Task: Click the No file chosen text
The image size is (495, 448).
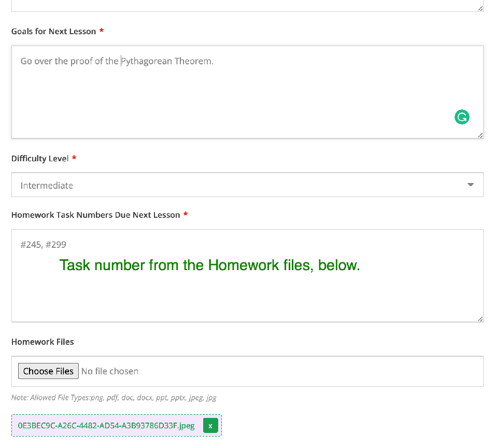Action: (x=110, y=371)
